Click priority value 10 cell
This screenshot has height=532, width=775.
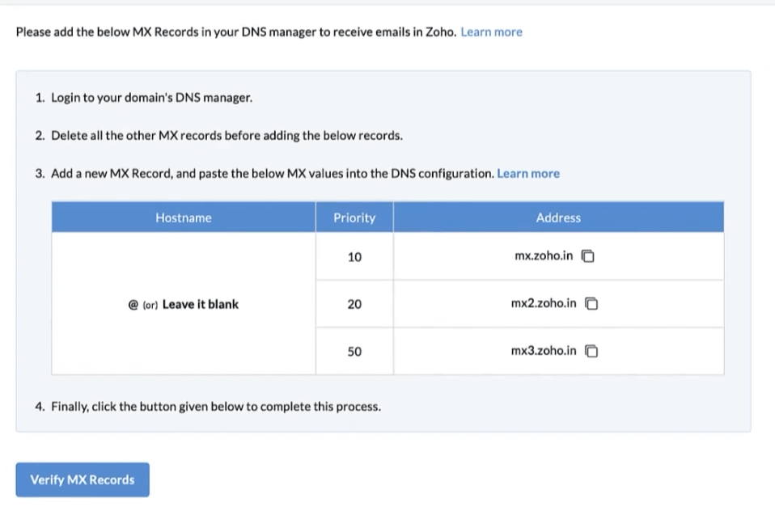[x=354, y=257]
